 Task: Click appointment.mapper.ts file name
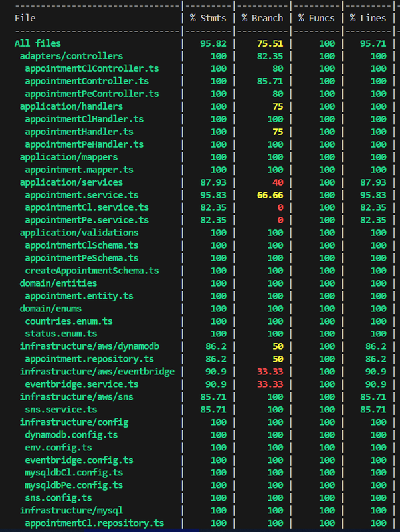coord(79,170)
